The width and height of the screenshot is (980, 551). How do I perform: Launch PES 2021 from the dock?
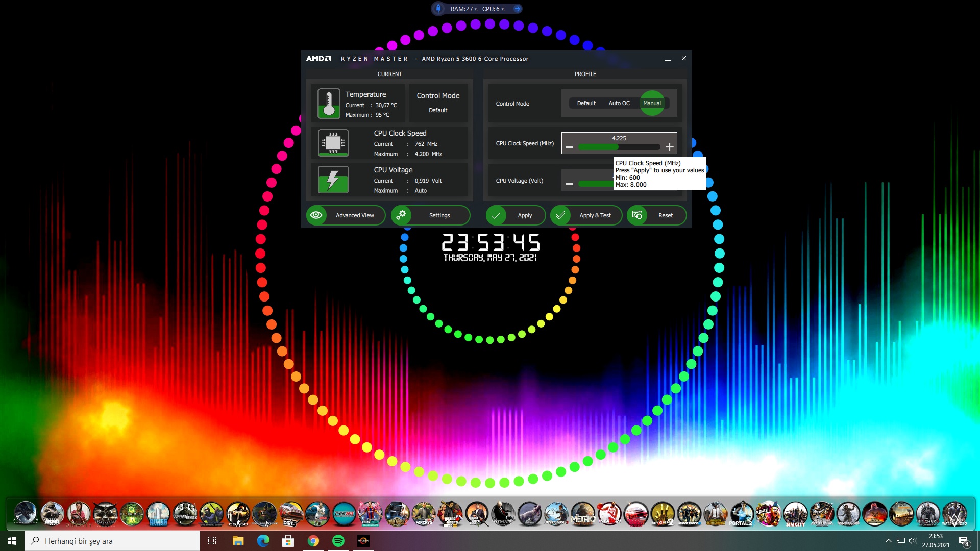click(371, 513)
